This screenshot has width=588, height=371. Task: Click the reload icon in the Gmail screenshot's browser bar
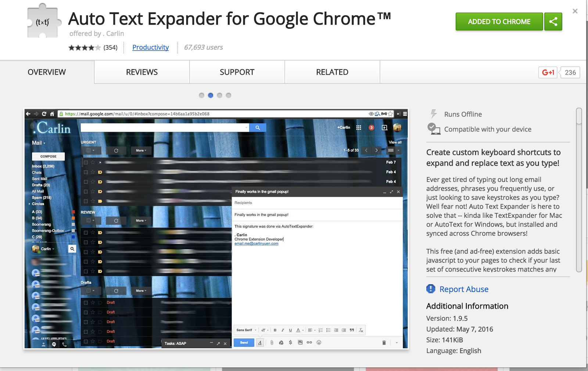point(44,114)
